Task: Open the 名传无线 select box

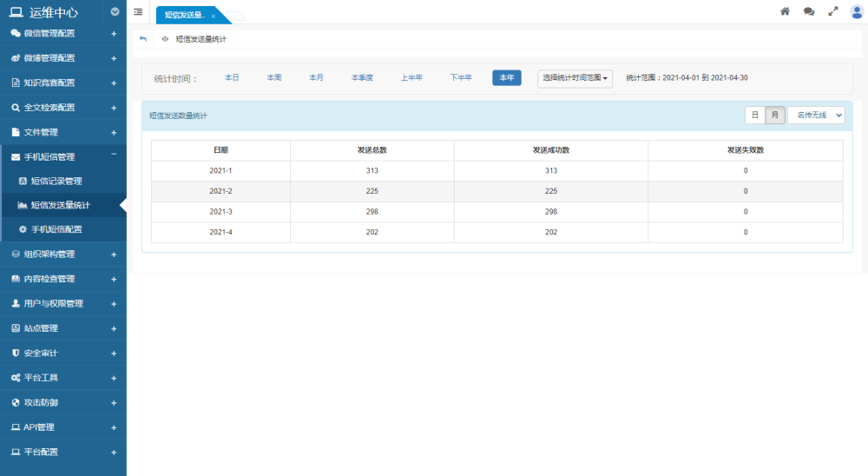Action: tap(815, 115)
